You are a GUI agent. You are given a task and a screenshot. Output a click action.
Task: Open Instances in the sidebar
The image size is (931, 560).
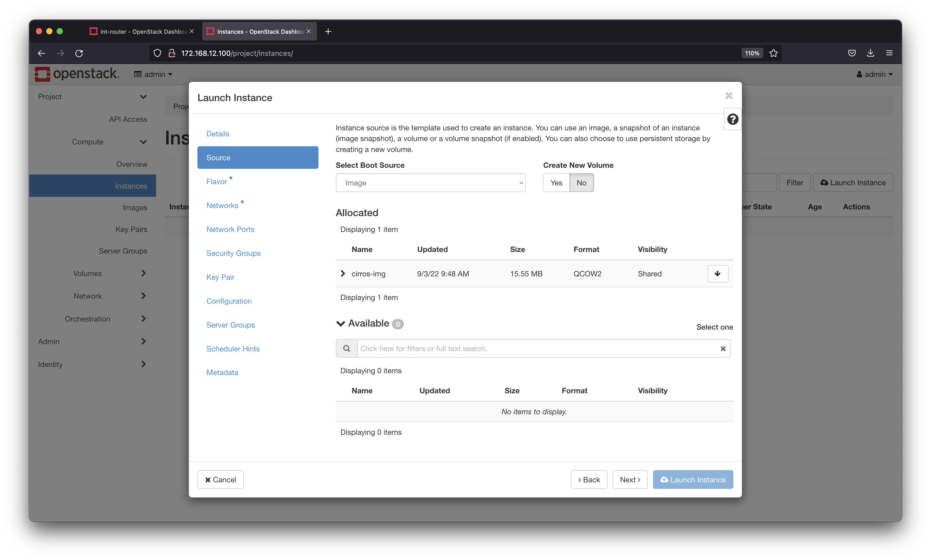[x=92, y=186]
